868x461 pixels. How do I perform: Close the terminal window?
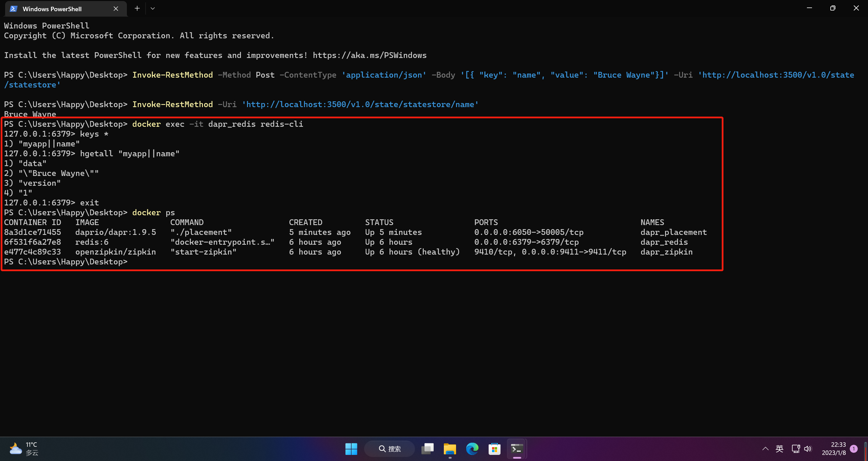pyautogui.click(x=856, y=8)
